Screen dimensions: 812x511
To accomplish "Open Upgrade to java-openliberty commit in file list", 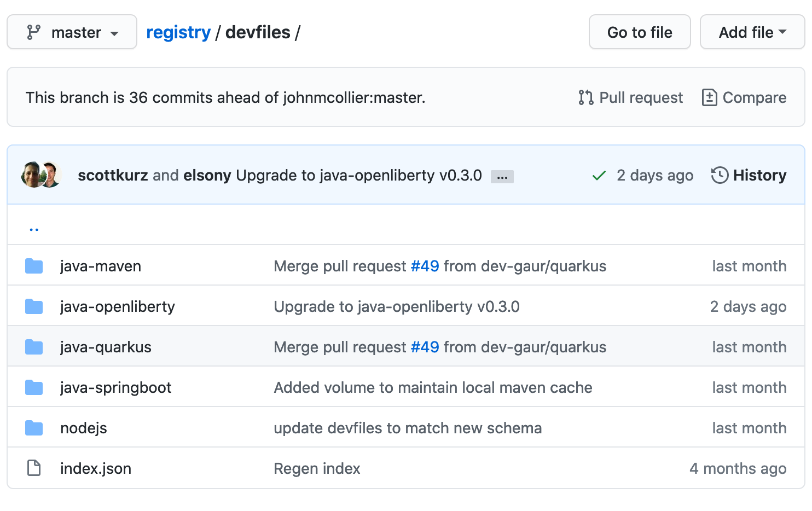I will coord(397,306).
